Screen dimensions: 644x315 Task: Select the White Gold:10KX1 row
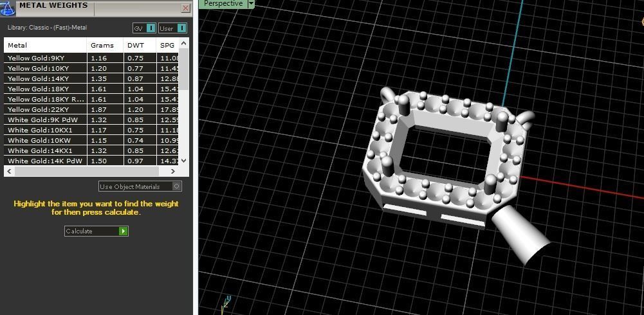[91, 130]
